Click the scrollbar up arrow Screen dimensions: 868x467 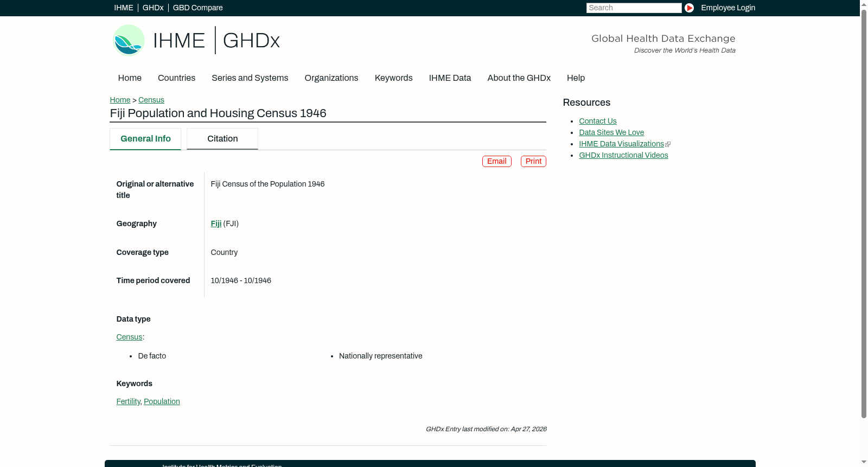[864, 4]
